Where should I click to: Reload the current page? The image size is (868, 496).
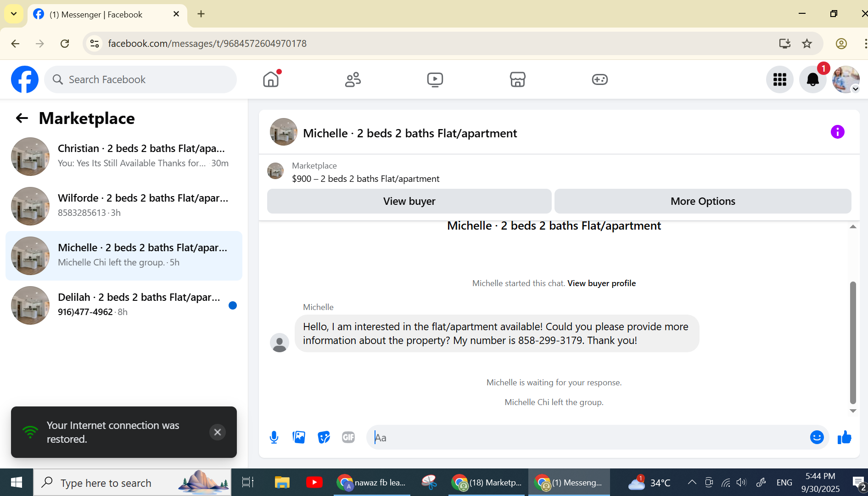(x=65, y=44)
